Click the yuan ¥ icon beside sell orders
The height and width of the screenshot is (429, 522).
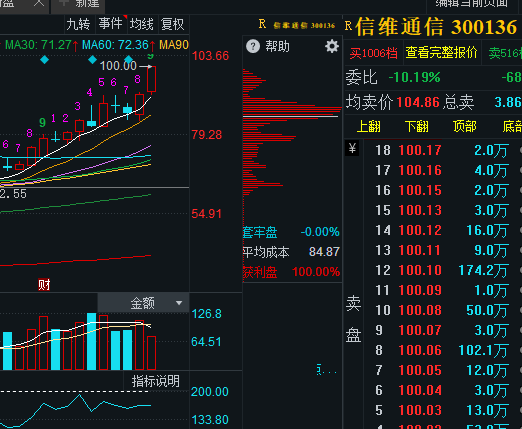(x=352, y=148)
